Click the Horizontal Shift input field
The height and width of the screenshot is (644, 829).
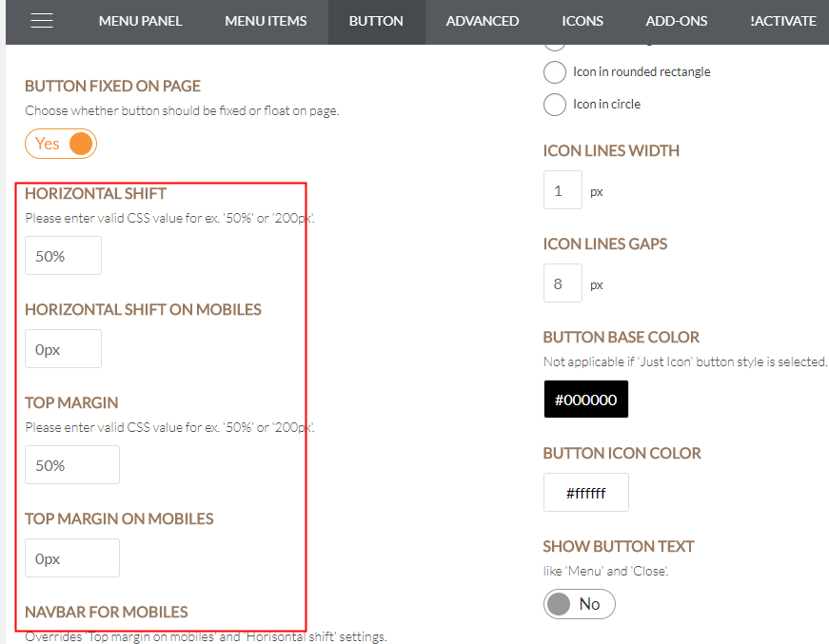[63, 256]
